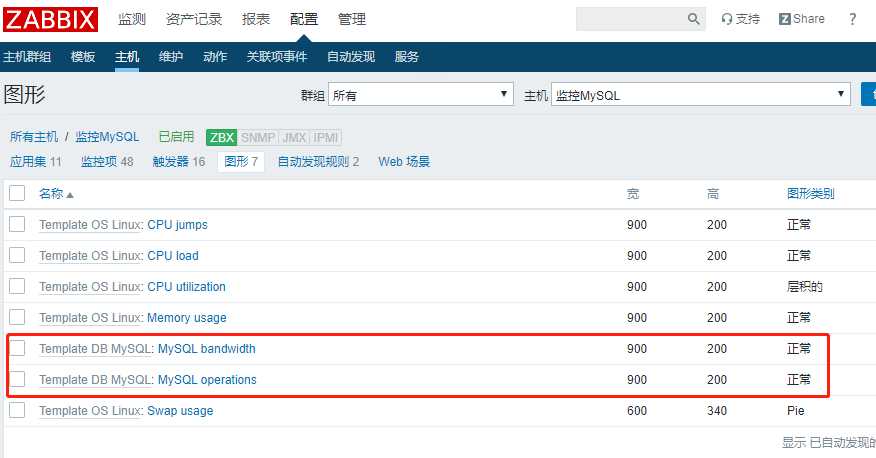The image size is (876, 458).
Task: Open 图形 7 tab
Action: pos(241,162)
